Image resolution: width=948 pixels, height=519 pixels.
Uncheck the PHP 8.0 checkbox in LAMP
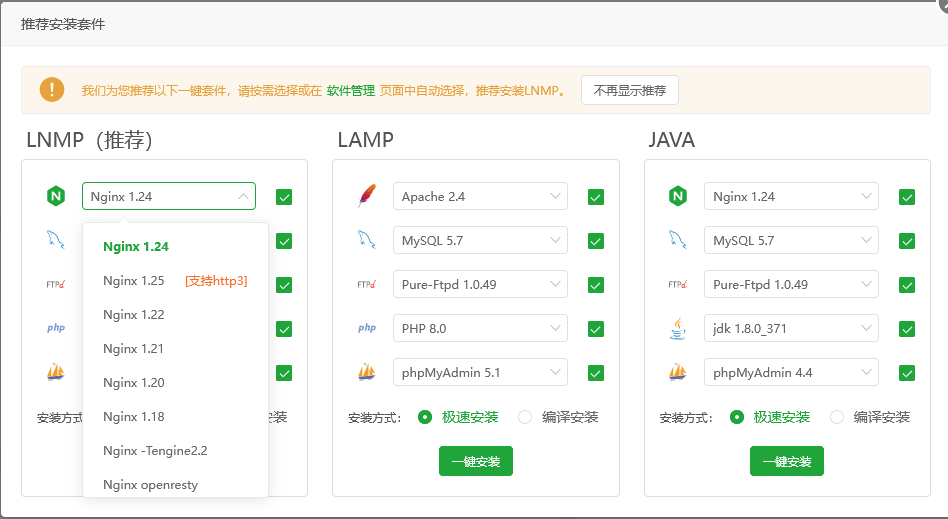coord(596,329)
